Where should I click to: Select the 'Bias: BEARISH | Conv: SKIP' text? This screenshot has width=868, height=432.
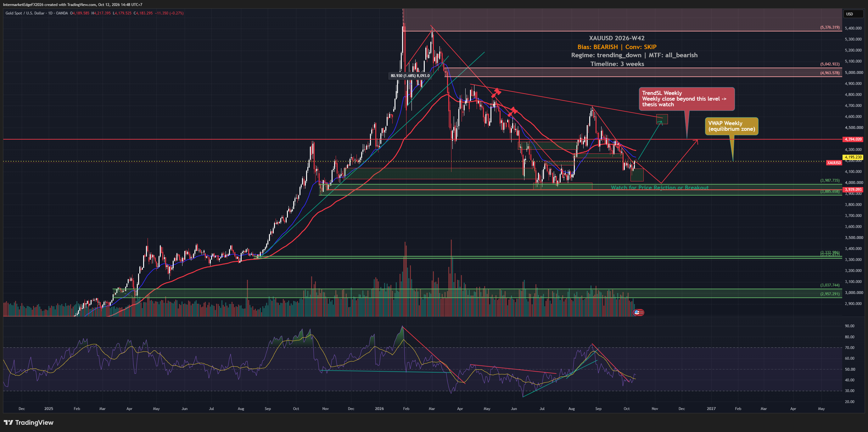617,47
